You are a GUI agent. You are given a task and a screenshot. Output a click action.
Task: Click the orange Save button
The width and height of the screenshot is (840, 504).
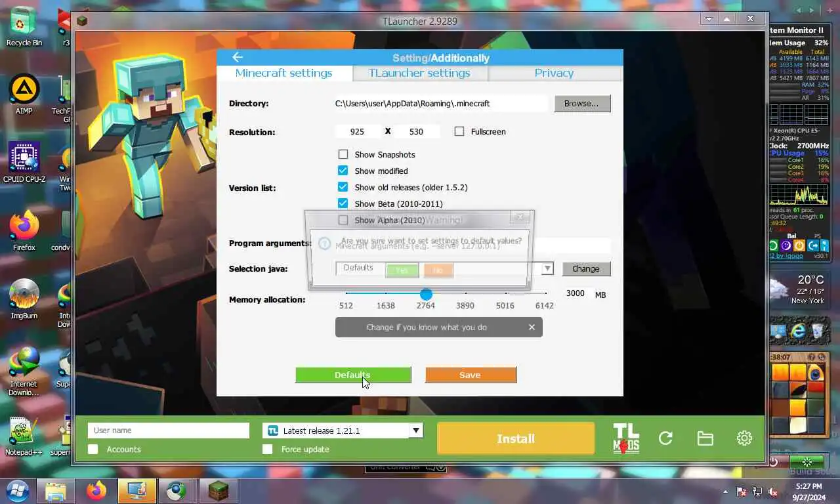471,375
